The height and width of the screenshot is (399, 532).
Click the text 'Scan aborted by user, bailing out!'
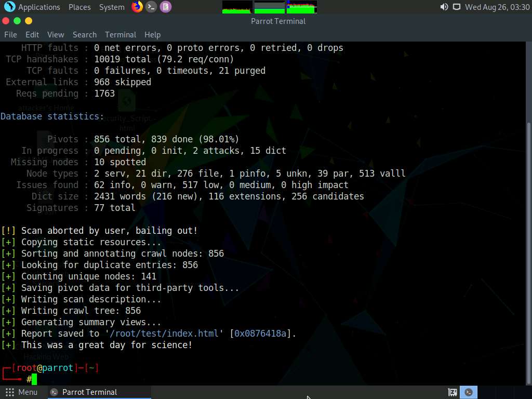109,231
